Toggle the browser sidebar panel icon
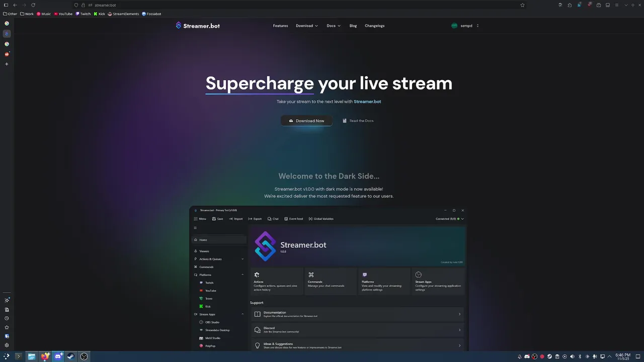The image size is (644, 362). coord(6,5)
